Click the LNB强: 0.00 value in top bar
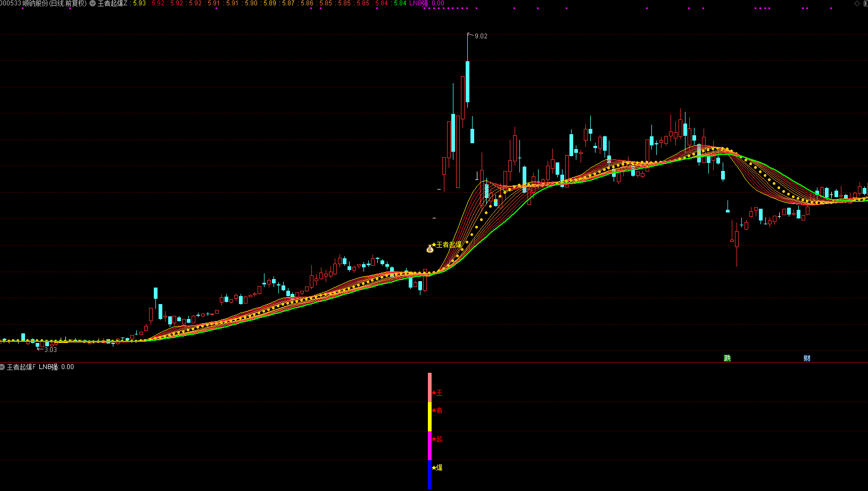Viewport: 868px width, 491px height. pos(426,3)
